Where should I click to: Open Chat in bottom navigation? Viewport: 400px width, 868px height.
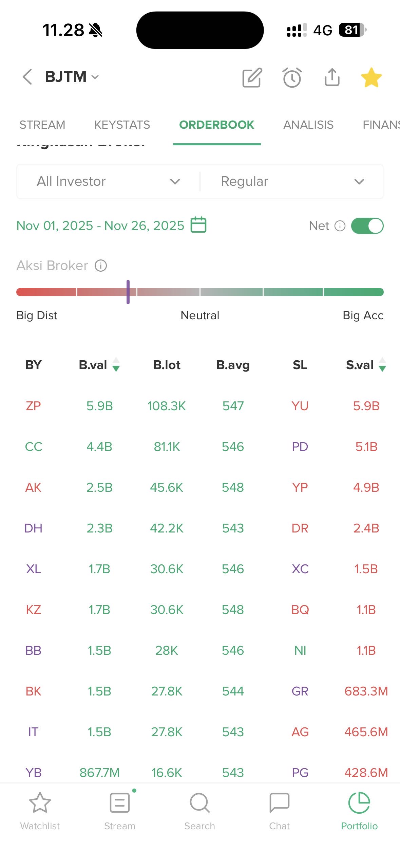(279, 810)
